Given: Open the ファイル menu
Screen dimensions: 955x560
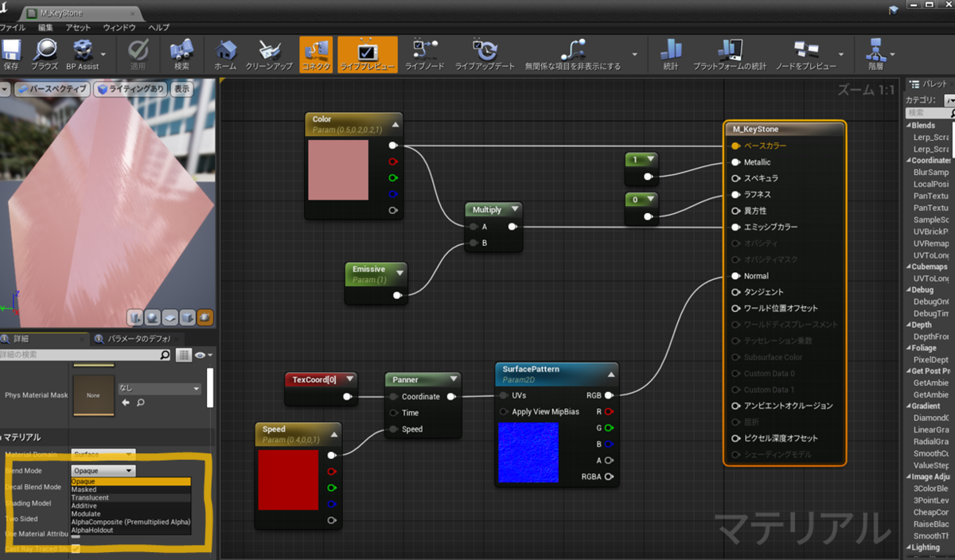Looking at the screenshot, I should tap(12, 27).
